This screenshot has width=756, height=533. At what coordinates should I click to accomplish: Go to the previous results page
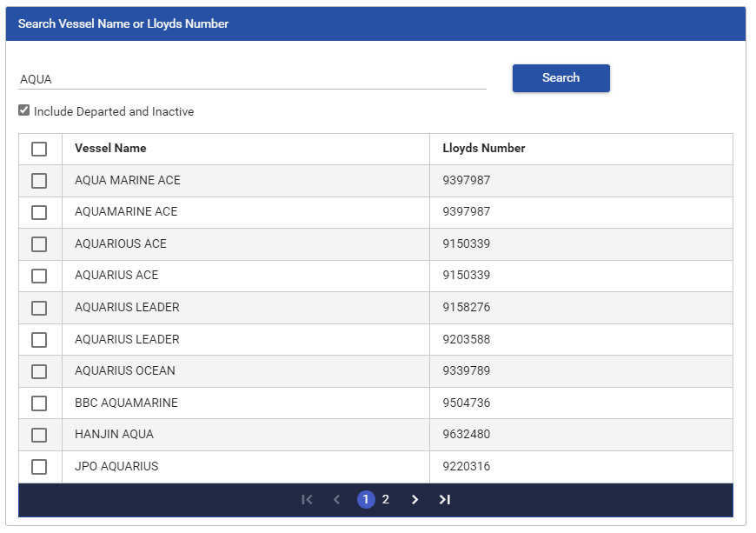(336, 500)
